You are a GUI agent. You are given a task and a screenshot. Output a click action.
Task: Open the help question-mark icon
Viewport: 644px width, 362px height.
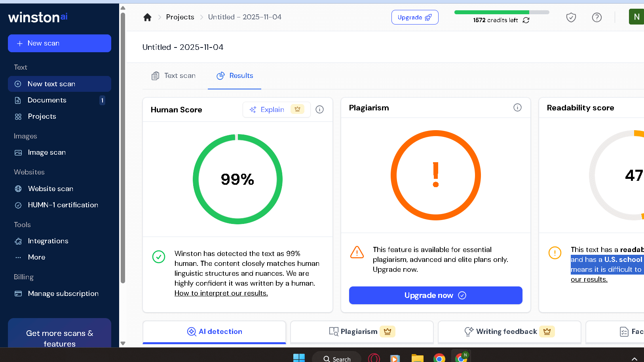[x=597, y=17]
